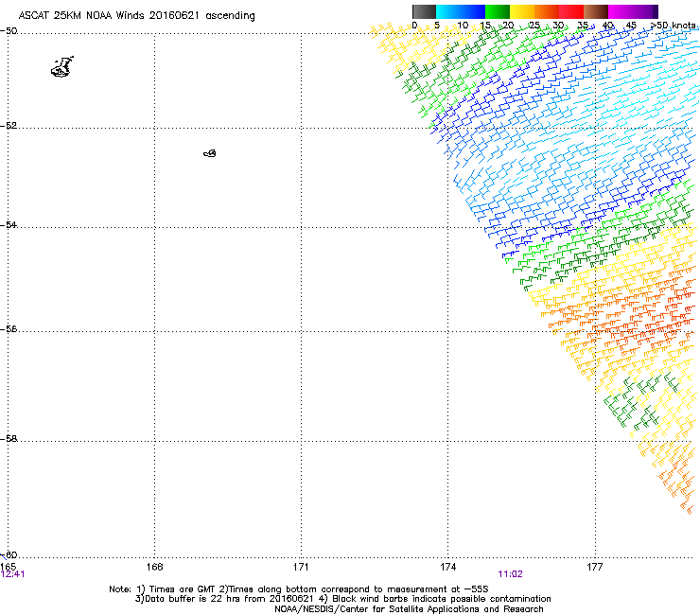Image resolution: width=700 pixels, height=615 pixels.
Task: Click the purple 12:41 time stamp
Action: pos(12,574)
